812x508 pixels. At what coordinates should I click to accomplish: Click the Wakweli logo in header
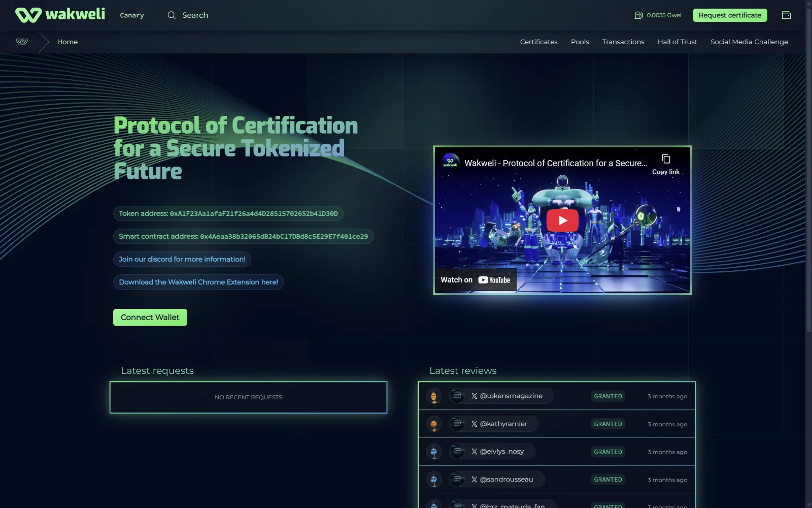point(60,15)
